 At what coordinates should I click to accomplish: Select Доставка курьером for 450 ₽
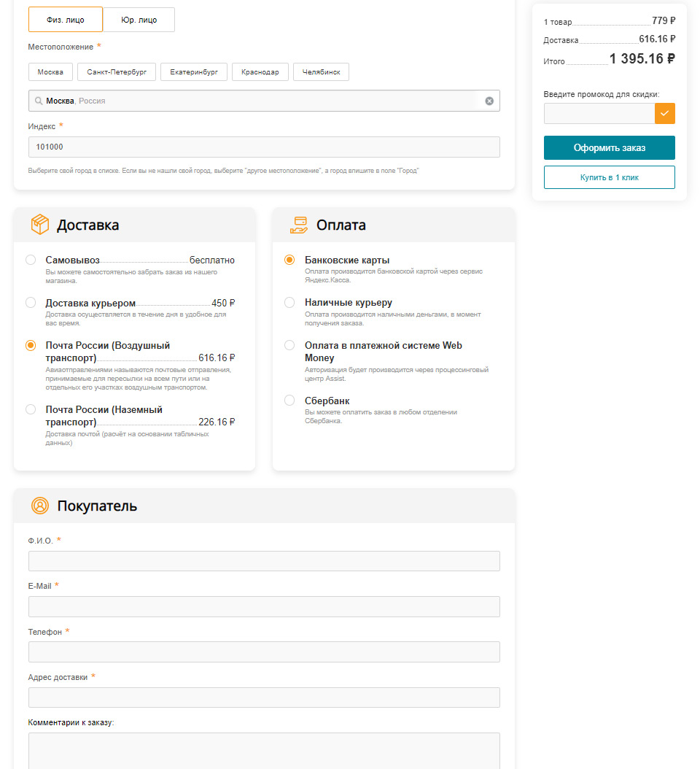pyautogui.click(x=30, y=303)
